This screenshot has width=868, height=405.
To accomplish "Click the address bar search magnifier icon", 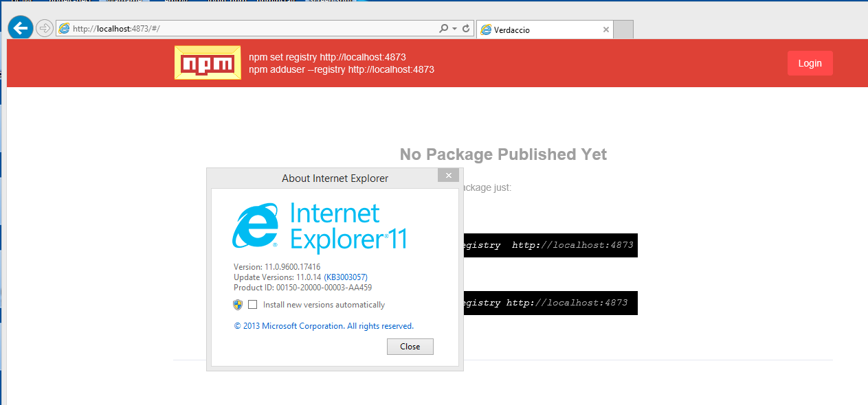I will click(444, 28).
